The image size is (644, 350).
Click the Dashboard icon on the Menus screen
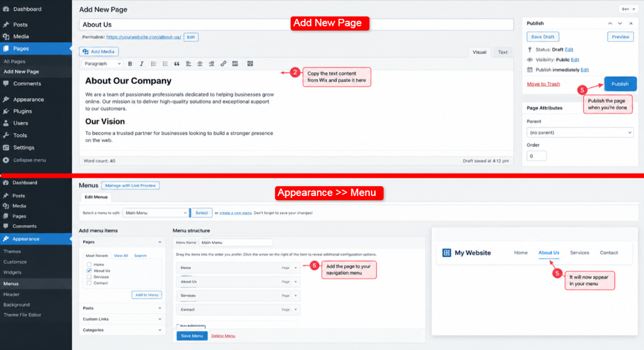[6, 183]
